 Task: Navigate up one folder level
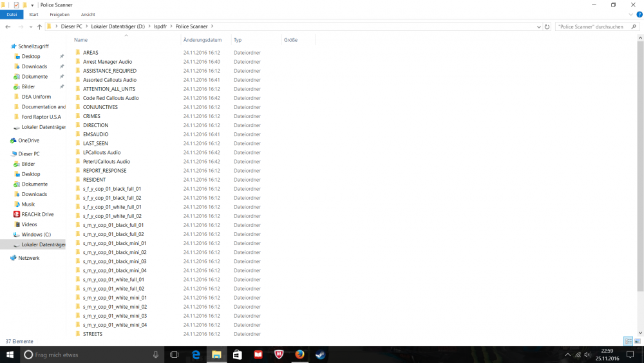tap(39, 26)
